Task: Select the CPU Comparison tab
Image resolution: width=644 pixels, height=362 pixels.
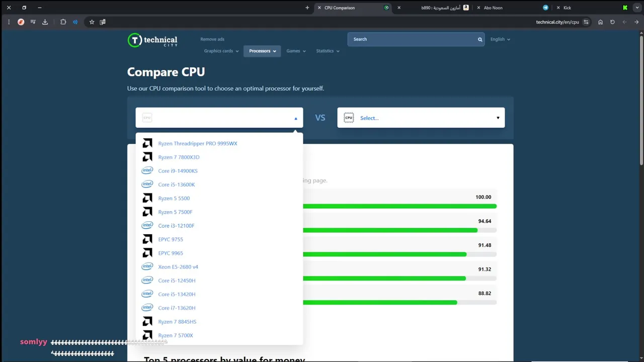Action: (x=353, y=8)
